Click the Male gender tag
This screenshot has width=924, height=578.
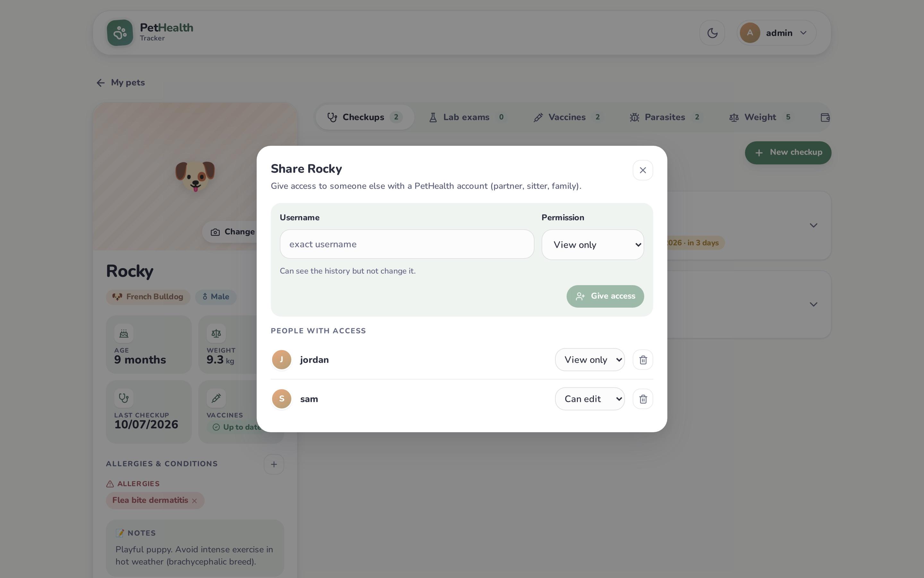(216, 297)
